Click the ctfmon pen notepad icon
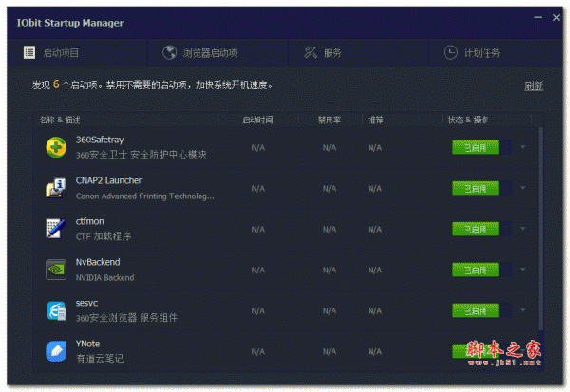The width and height of the screenshot is (570, 392). [56, 229]
